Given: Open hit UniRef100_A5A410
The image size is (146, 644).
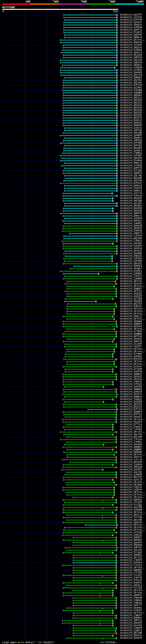Looking at the screenshot, I should point(131,25).
